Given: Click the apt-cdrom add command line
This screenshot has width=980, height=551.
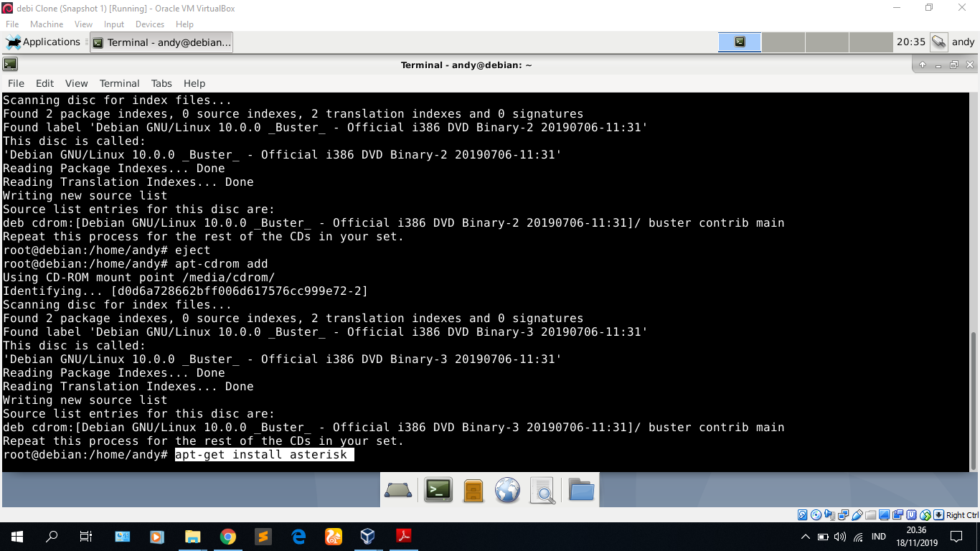Looking at the screenshot, I should point(136,264).
